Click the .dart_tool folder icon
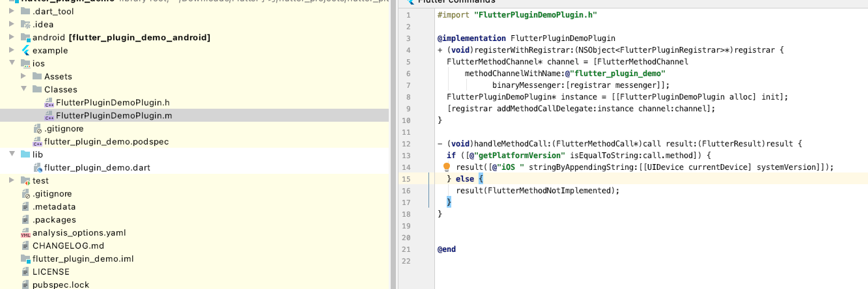Screen dimensions: 868x289 tap(25, 11)
